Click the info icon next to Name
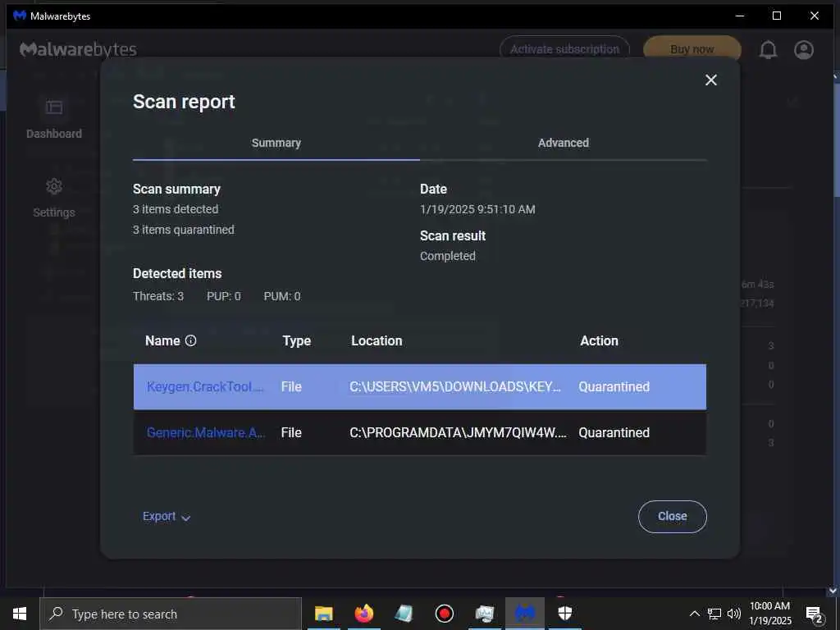 click(x=190, y=340)
